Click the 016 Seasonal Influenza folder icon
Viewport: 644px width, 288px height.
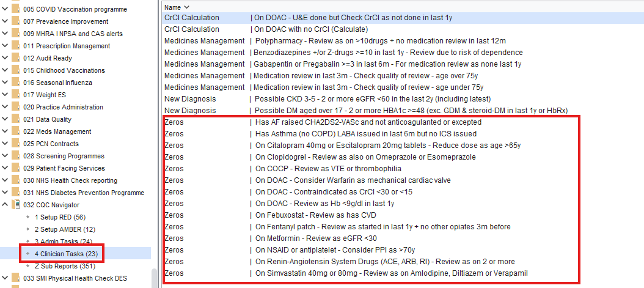point(15,83)
